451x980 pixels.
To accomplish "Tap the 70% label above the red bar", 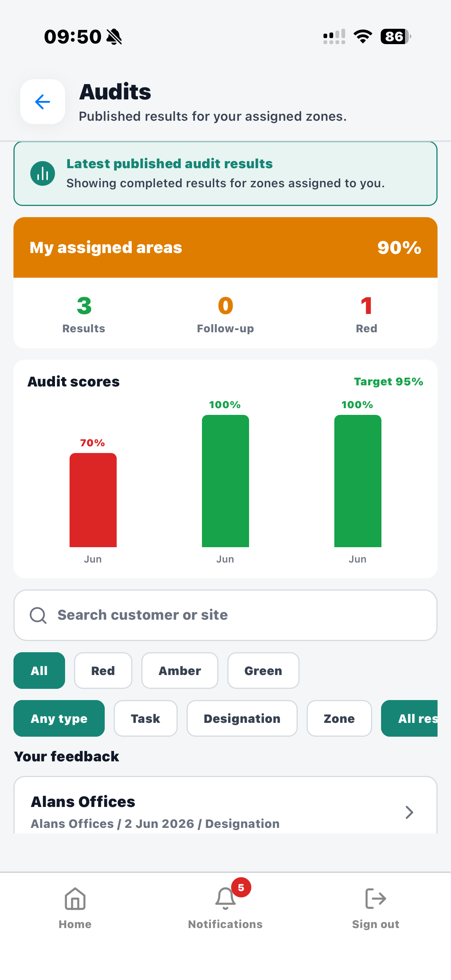I will click(x=92, y=443).
